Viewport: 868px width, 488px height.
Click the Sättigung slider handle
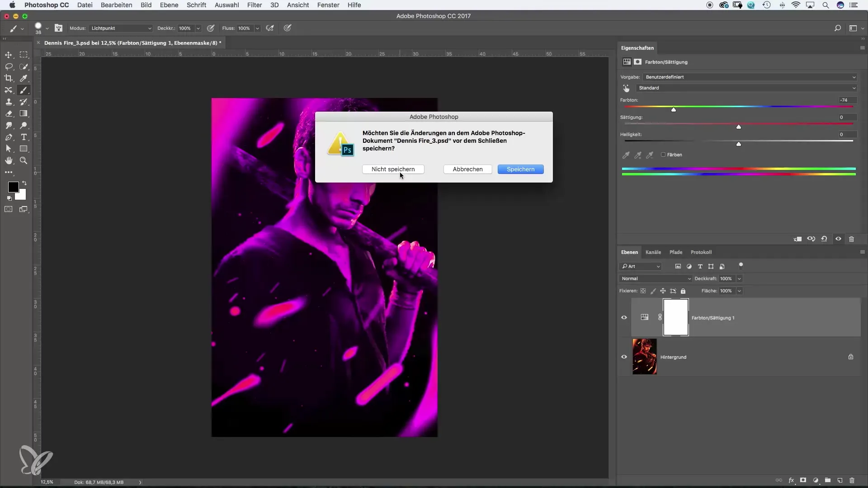pos(739,127)
